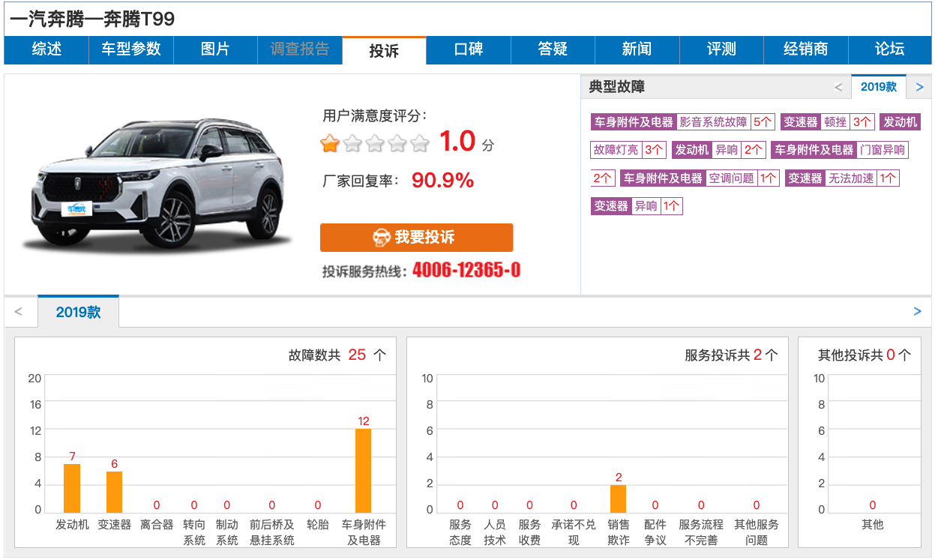Click the 其他 axis label in the last chart

873,525
